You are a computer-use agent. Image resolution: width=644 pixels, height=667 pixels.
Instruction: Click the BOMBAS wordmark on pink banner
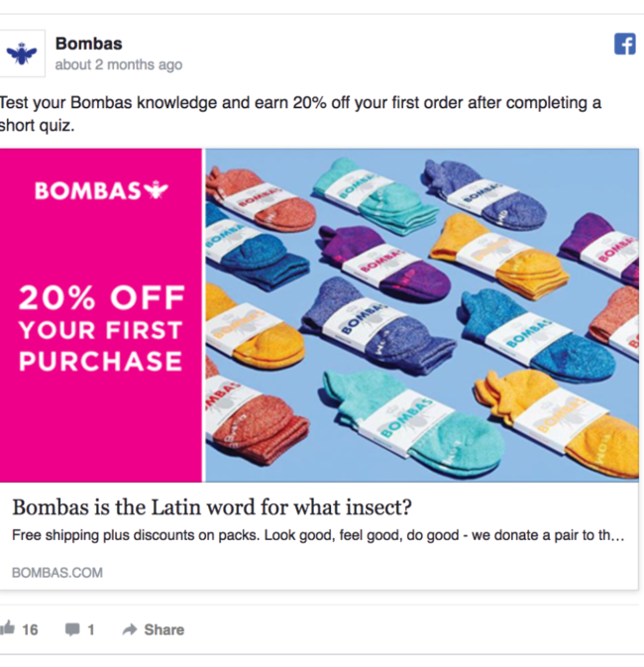point(88,191)
